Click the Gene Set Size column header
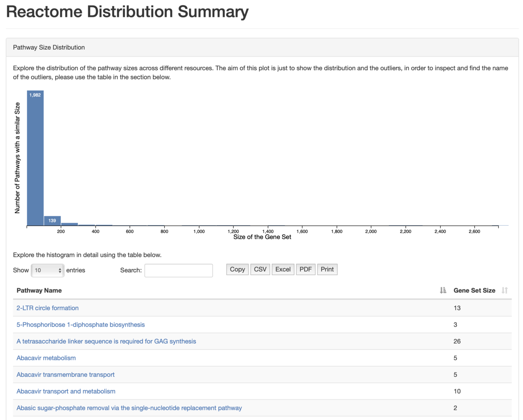 tap(474, 290)
